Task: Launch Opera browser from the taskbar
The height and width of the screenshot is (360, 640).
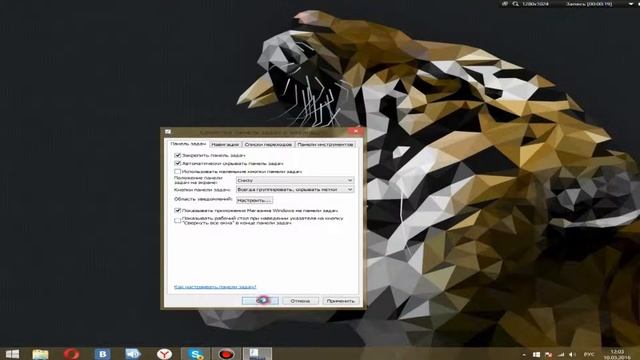Action: [x=71, y=354]
